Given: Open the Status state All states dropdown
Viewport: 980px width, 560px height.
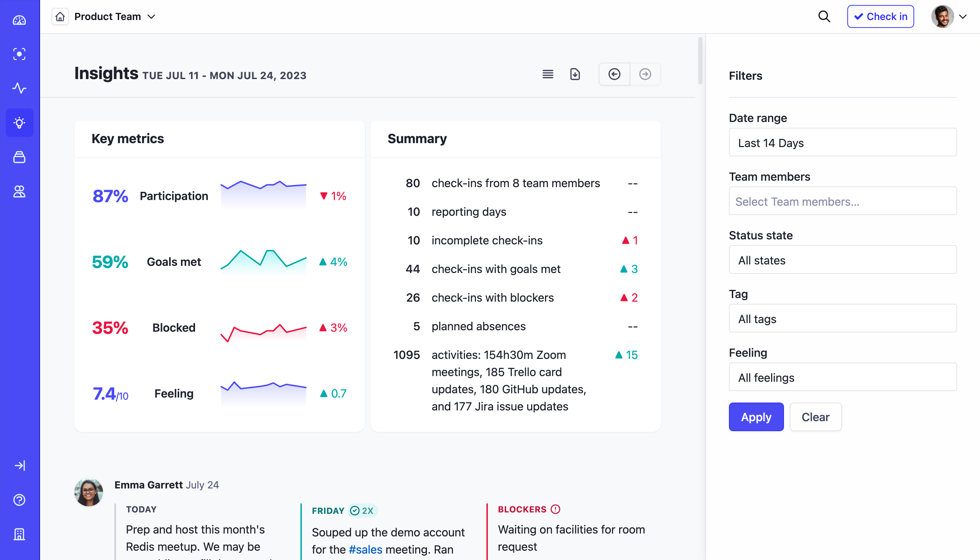Looking at the screenshot, I should (843, 260).
